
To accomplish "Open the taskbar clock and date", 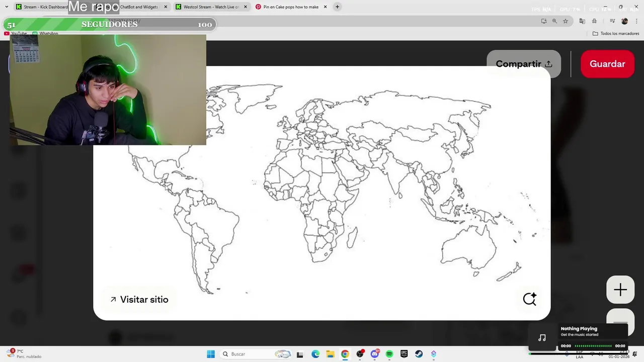I will coord(619,354).
